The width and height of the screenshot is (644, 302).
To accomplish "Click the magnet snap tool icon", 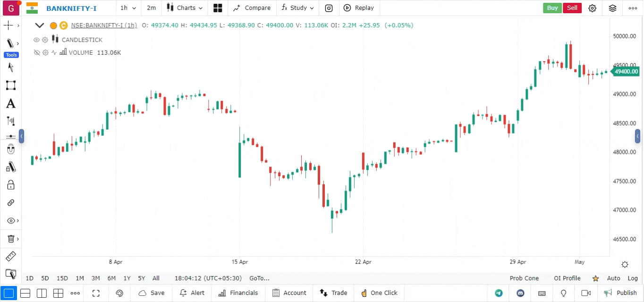I will pyautogui.click(x=10, y=150).
